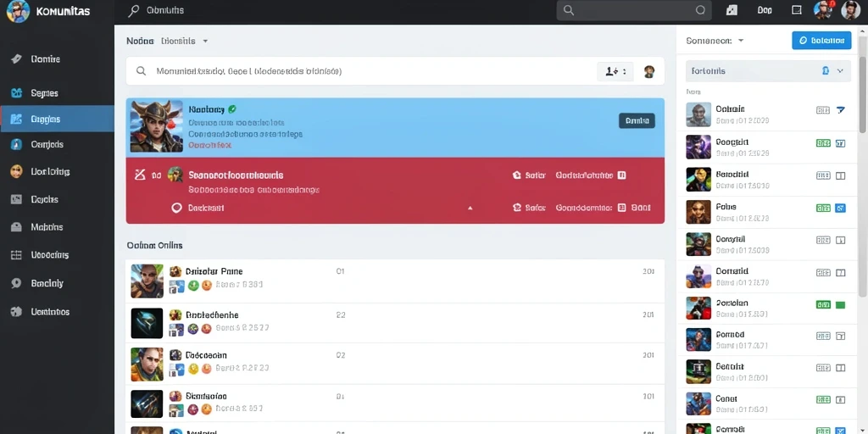Click the small up triangle in red card
The image size is (868, 434).
pyautogui.click(x=470, y=209)
